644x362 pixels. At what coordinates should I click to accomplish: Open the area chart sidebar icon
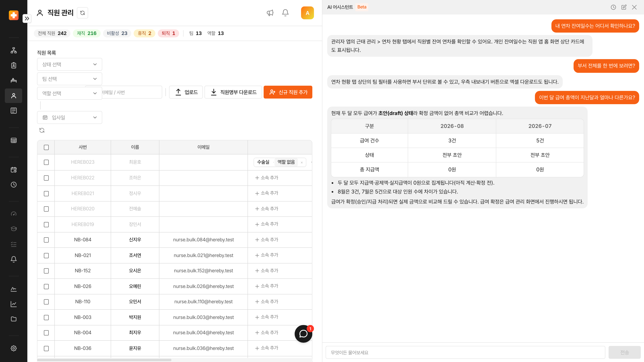pyautogui.click(x=13, y=289)
